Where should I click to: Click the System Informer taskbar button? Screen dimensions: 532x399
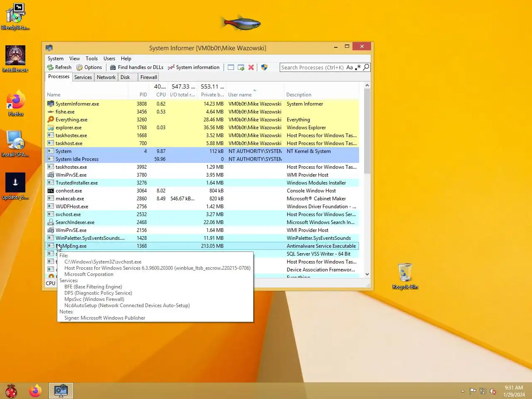pyautogui.click(x=61, y=391)
